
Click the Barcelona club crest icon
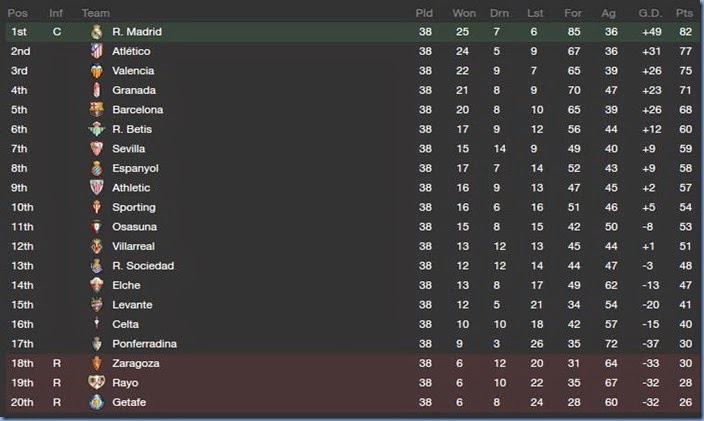(97, 110)
